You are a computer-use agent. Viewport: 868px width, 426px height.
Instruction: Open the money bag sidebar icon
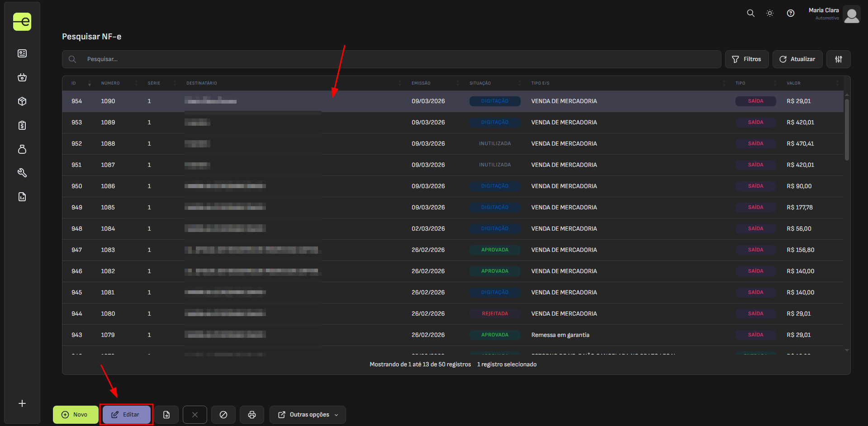coord(22,149)
